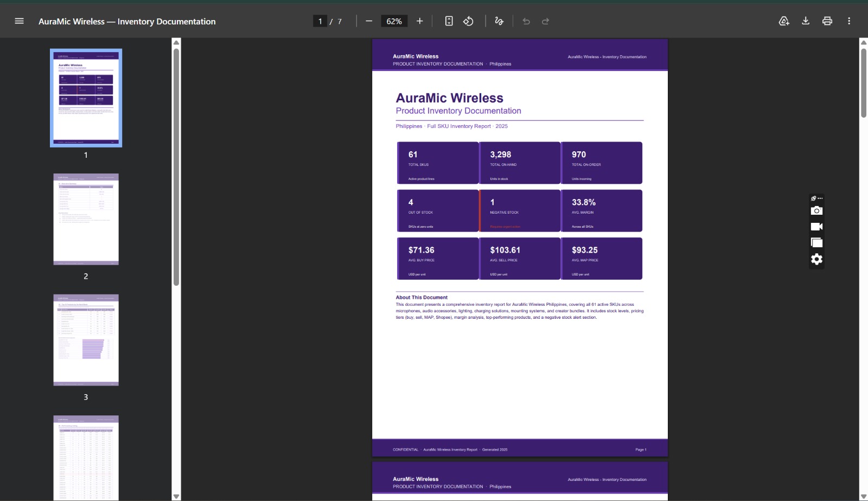Image resolution: width=868 pixels, height=501 pixels.
Task: Click the camera screenshot icon
Action: tap(816, 210)
